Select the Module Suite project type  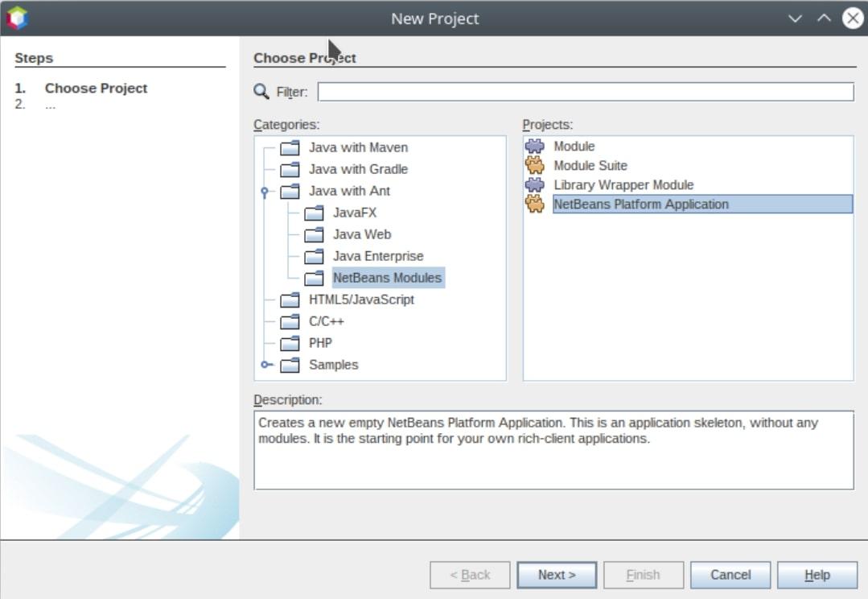click(590, 166)
